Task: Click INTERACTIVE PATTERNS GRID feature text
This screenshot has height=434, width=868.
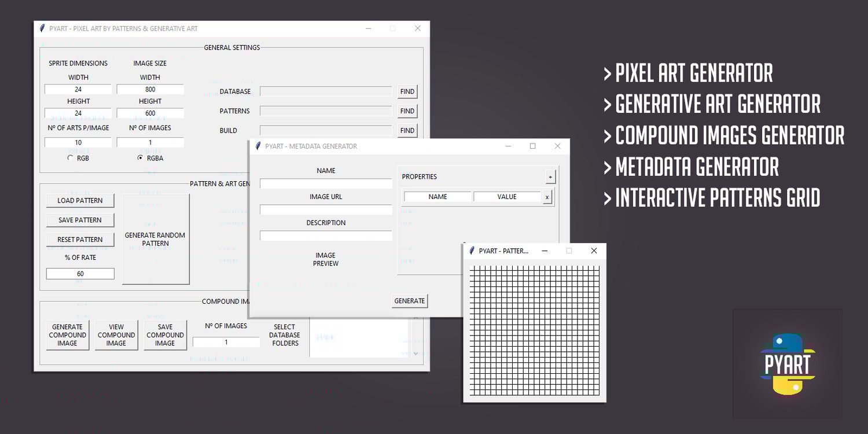Action: [x=718, y=198]
